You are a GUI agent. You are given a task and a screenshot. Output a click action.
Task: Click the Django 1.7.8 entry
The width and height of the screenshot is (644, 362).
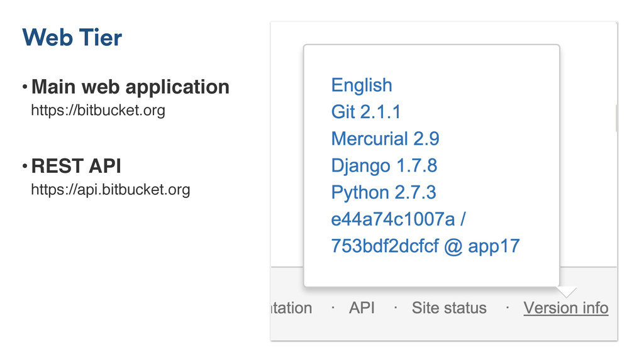384,166
